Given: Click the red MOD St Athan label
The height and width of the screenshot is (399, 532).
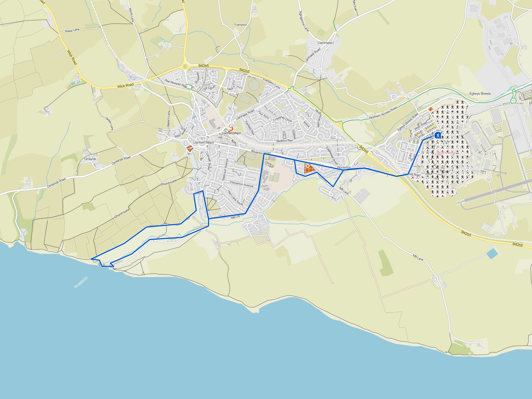Looking at the screenshot, I should click(x=446, y=153).
